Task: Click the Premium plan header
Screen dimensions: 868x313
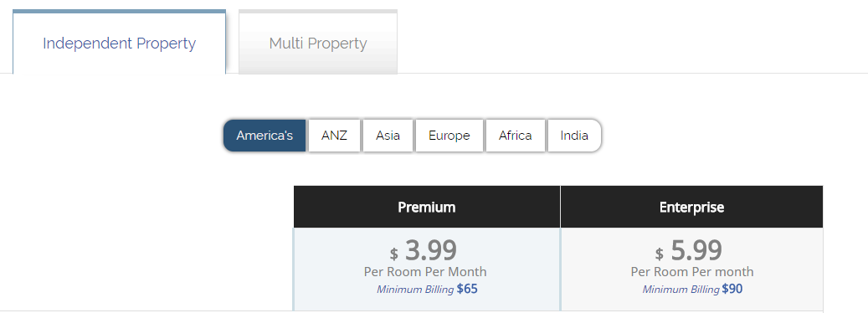Action: (427, 207)
